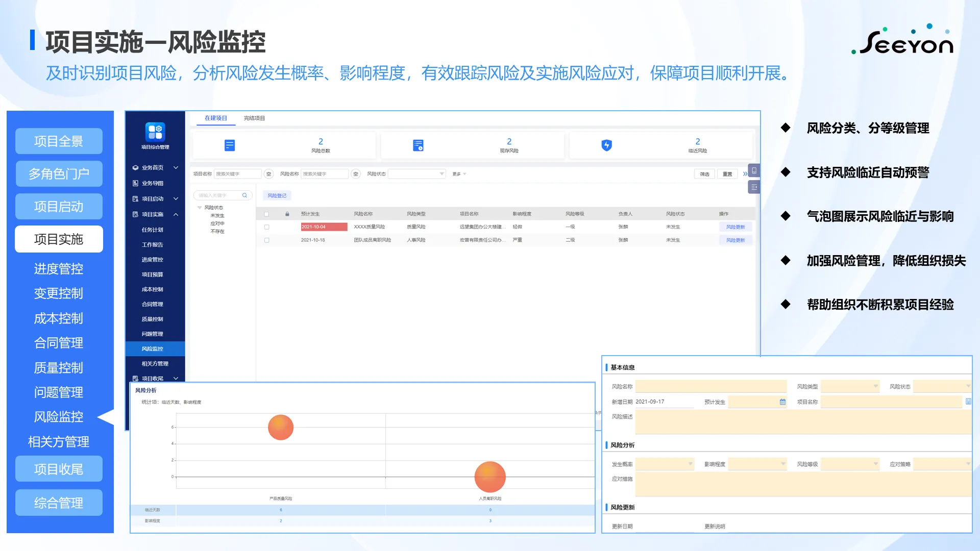Click the orange bubble for 产品质量风险
This screenshot has height=551, width=980.
tap(281, 428)
